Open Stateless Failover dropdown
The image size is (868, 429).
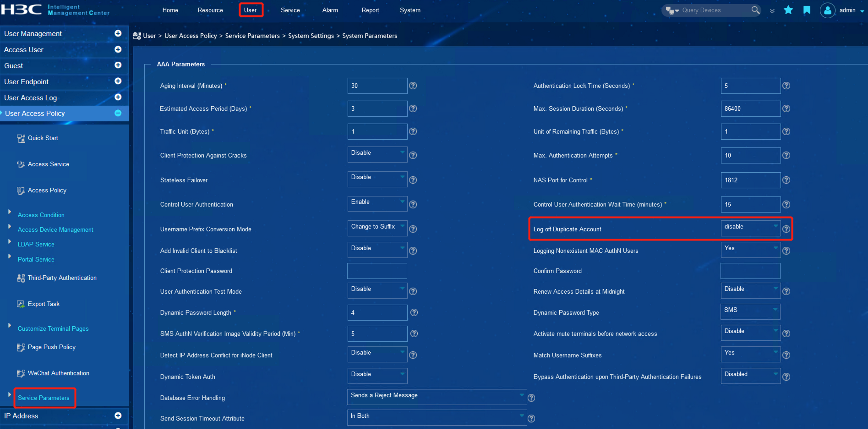pos(377,179)
